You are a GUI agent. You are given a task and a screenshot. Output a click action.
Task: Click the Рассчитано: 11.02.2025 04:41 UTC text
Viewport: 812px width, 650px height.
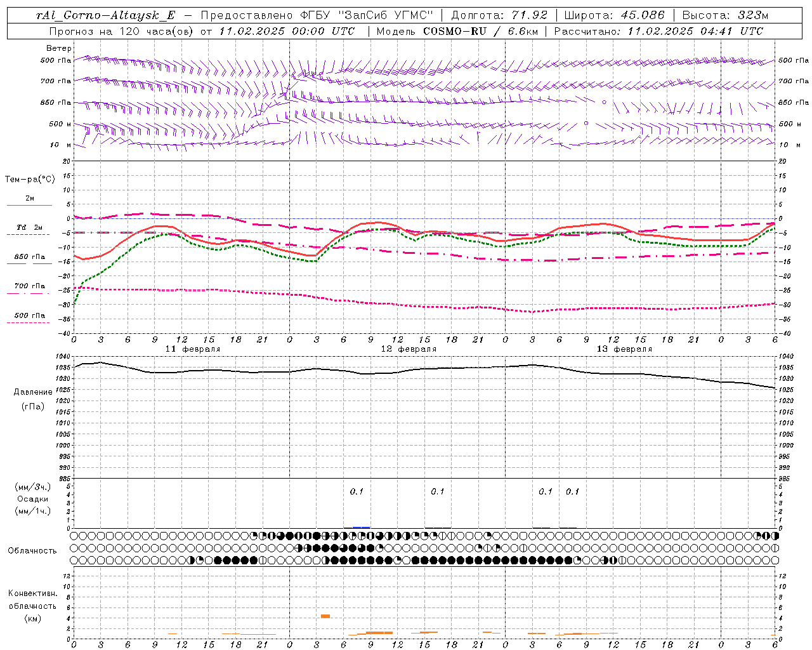point(658,31)
